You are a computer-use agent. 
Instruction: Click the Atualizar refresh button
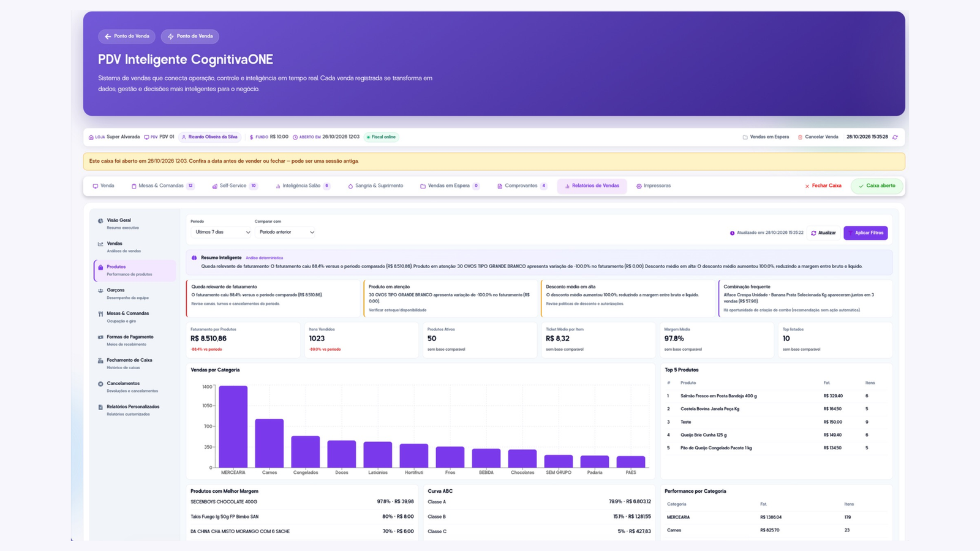(x=823, y=233)
